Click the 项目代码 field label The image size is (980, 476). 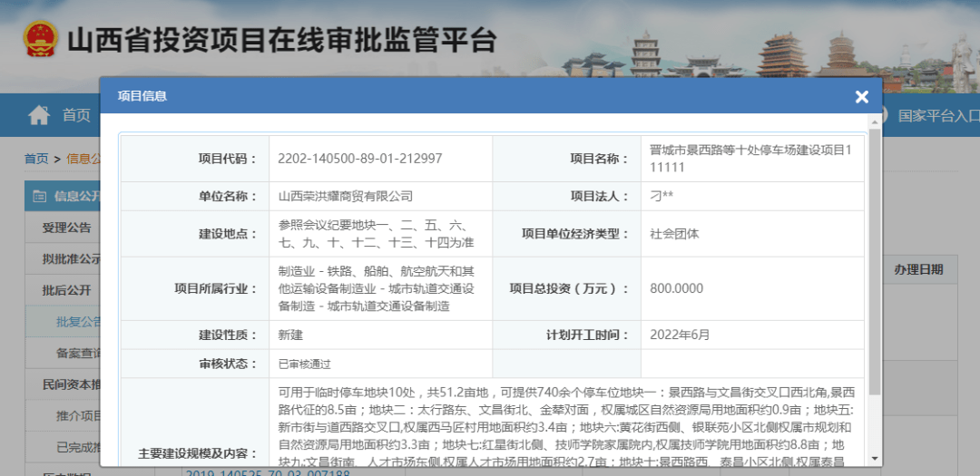coord(228,159)
